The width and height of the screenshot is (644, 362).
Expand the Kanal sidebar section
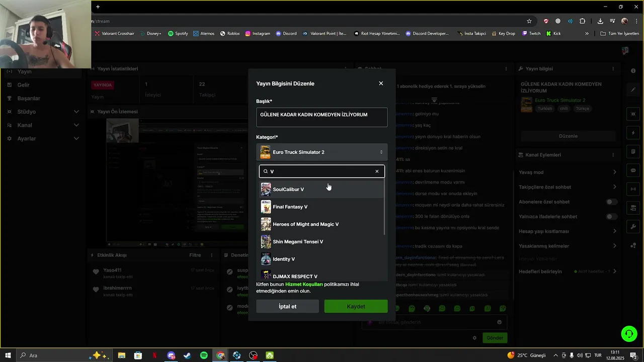[76, 125]
